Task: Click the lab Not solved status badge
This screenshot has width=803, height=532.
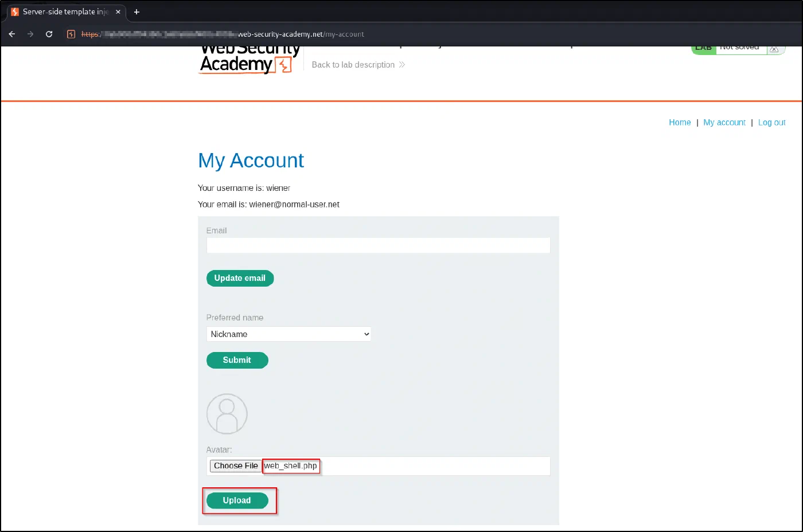Action: tap(738, 49)
